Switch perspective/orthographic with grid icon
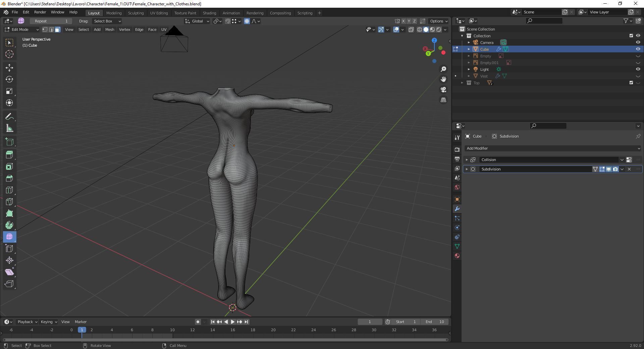644x349 pixels. [x=443, y=100]
